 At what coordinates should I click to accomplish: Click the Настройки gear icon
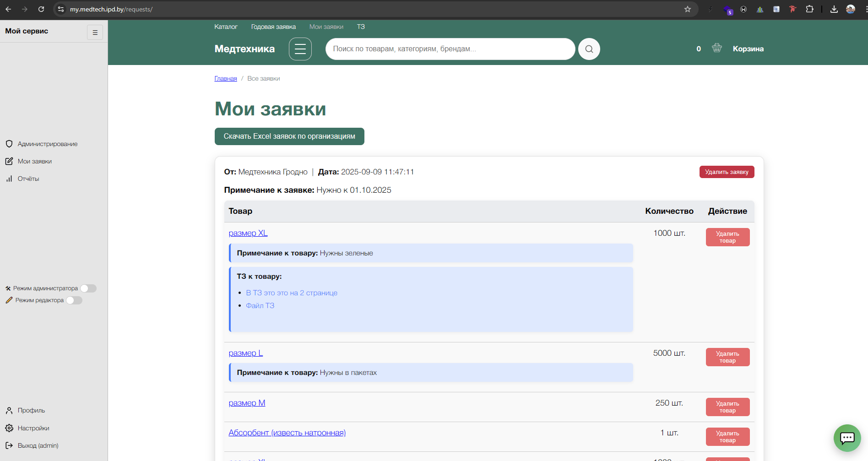(9, 428)
